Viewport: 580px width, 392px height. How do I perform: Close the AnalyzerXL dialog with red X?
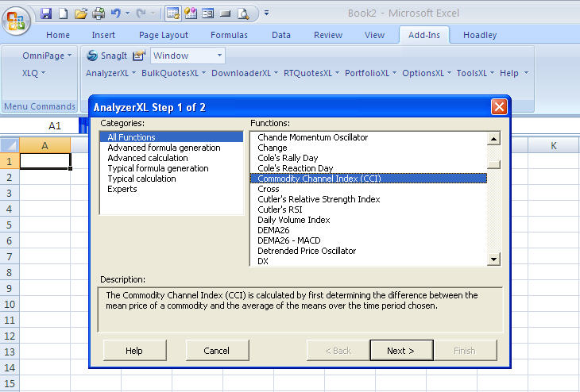(499, 107)
